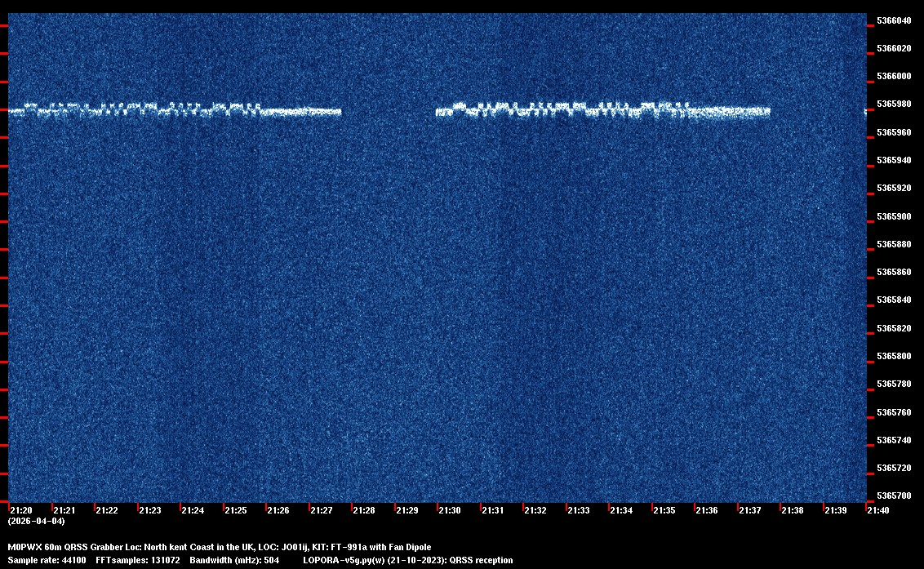Click the 21:26 time marker
This screenshot has width=924, height=569.
click(x=278, y=510)
